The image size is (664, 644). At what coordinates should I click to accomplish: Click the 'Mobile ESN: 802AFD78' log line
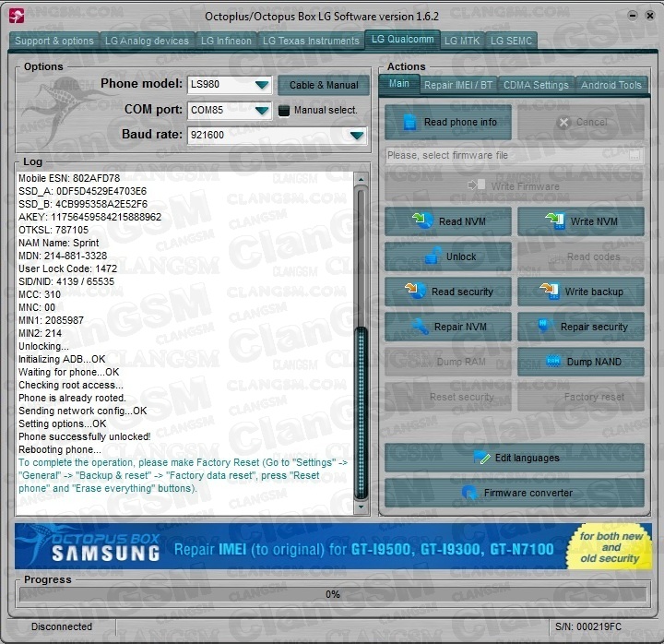tap(69, 178)
